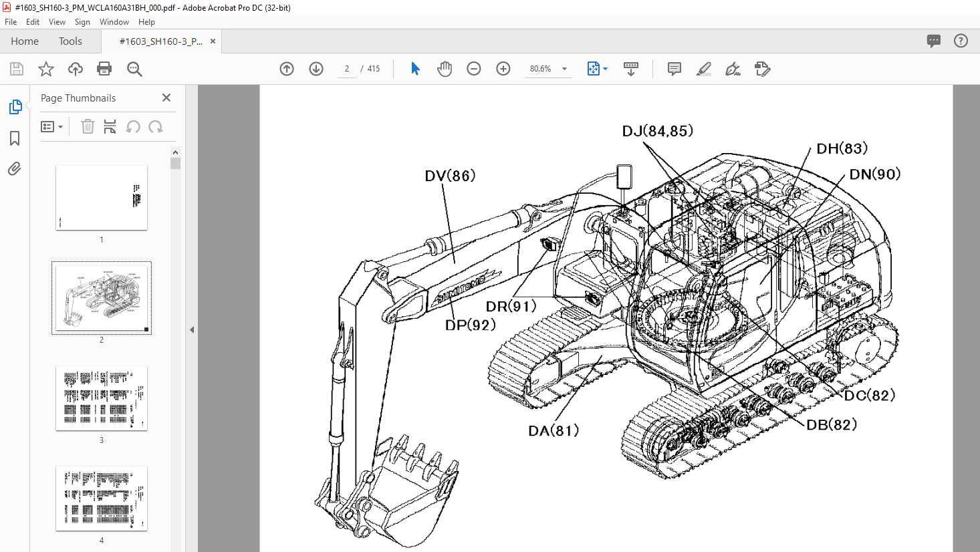The width and height of the screenshot is (980, 552).
Task: Delete selected page with trash icon
Action: [x=88, y=126]
